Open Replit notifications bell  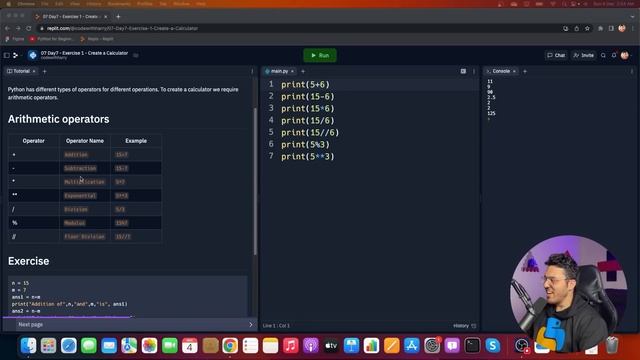click(614, 55)
